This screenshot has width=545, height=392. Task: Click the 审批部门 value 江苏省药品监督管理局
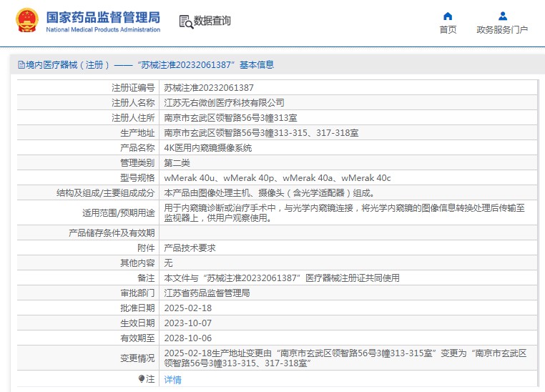point(207,293)
